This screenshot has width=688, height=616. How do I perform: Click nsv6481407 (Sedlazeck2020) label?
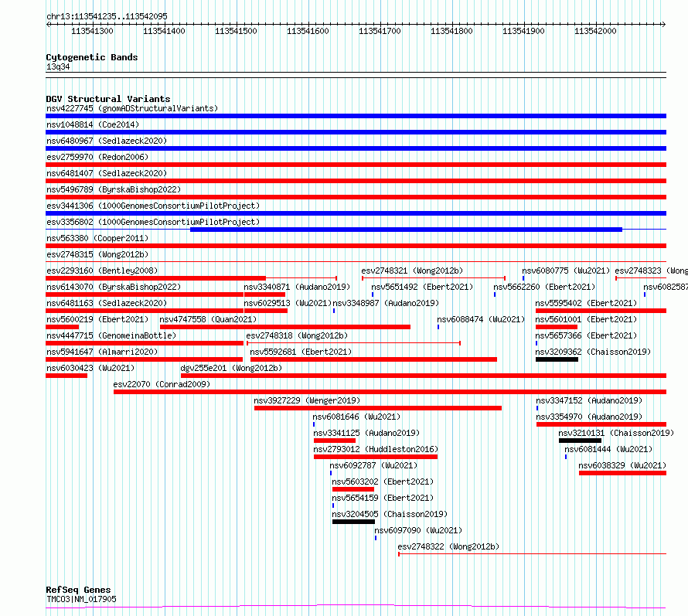[x=107, y=173]
